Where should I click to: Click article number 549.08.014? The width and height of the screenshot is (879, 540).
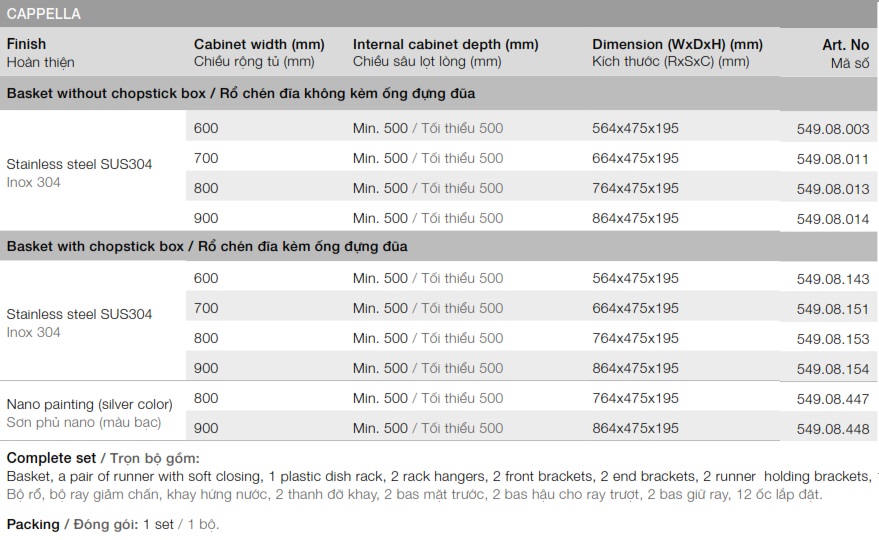click(x=833, y=219)
